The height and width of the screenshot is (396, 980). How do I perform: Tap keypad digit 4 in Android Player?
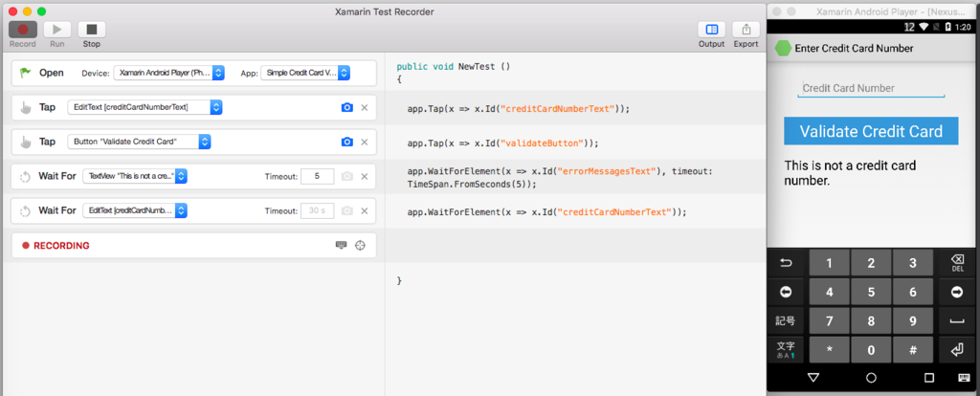(830, 292)
